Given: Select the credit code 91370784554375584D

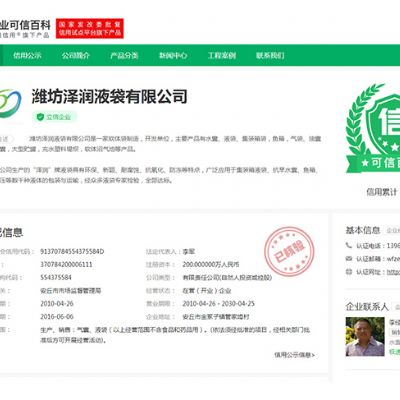Looking at the screenshot, I should (x=72, y=251).
